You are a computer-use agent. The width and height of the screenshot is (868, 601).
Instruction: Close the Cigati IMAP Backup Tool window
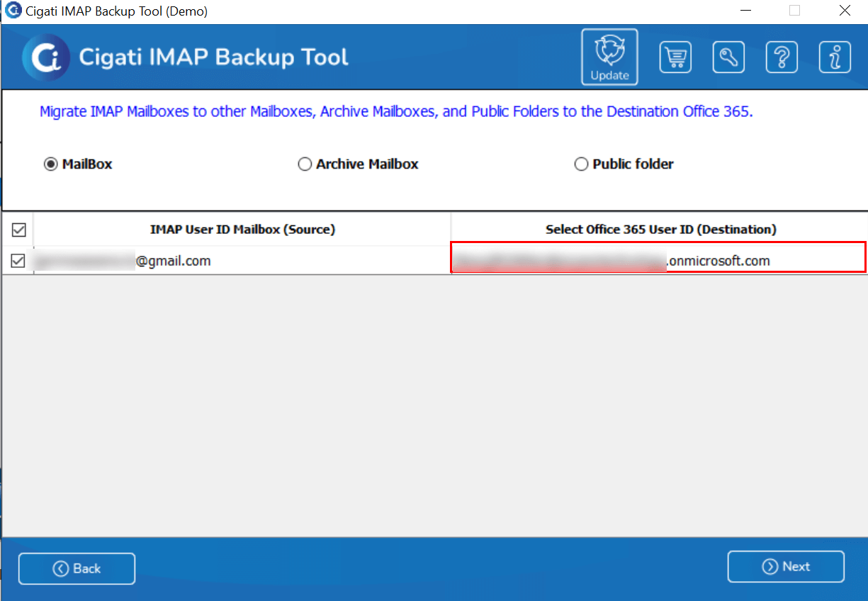(x=845, y=11)
